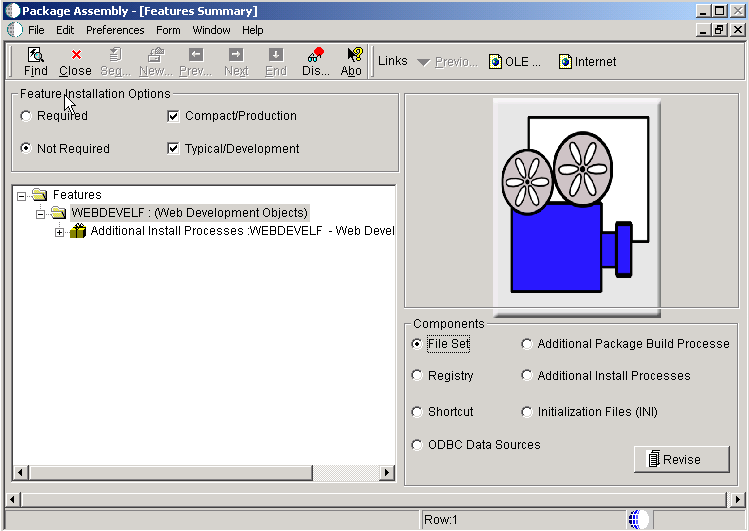
Task: Toggle the Typical/Development checkbox
Action: [x=173, y=149]
